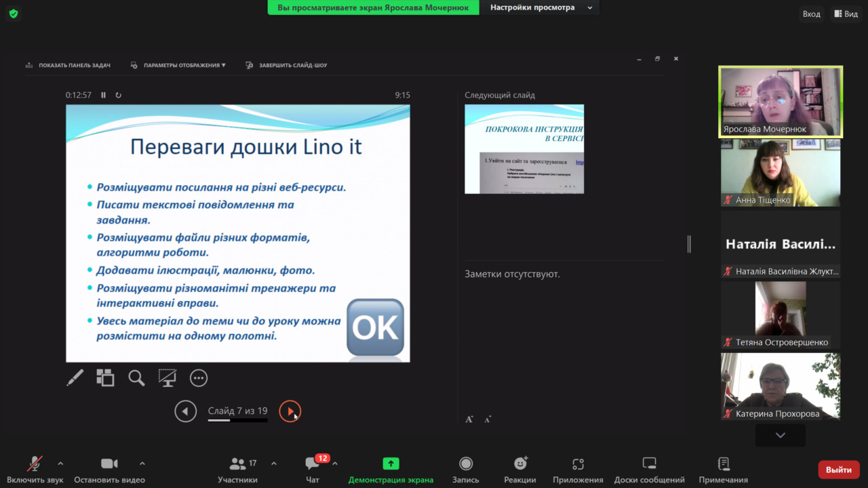Screen dimensions: 868x488
Task: Expand chat options caret
Action: pos(334,464)
